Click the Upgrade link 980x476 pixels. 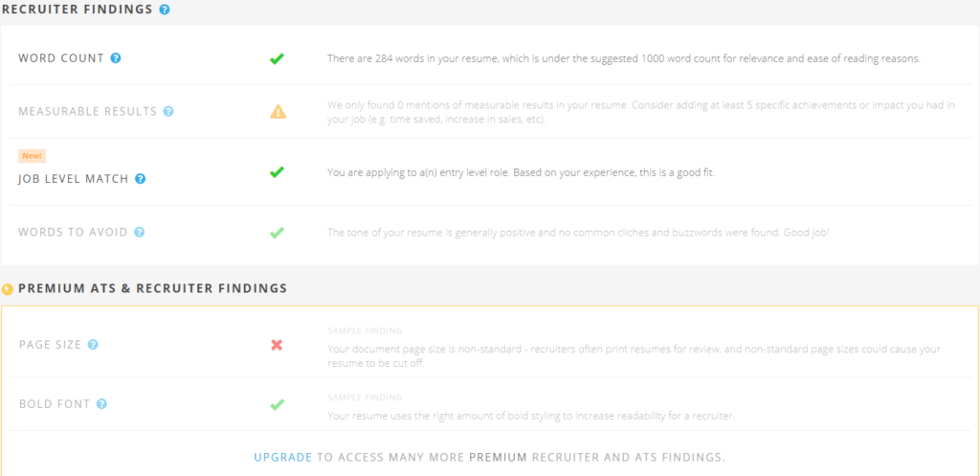tap(283, 457)
